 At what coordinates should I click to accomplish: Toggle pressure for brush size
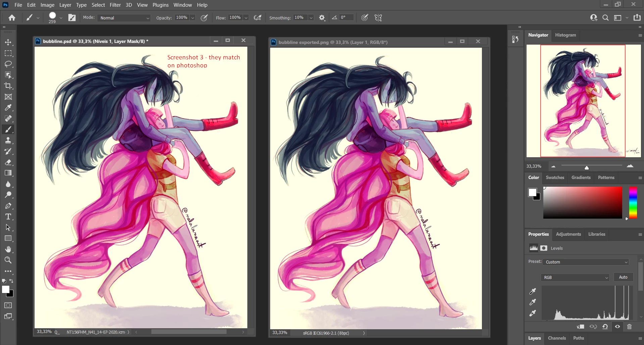click(x=364, y=18)
